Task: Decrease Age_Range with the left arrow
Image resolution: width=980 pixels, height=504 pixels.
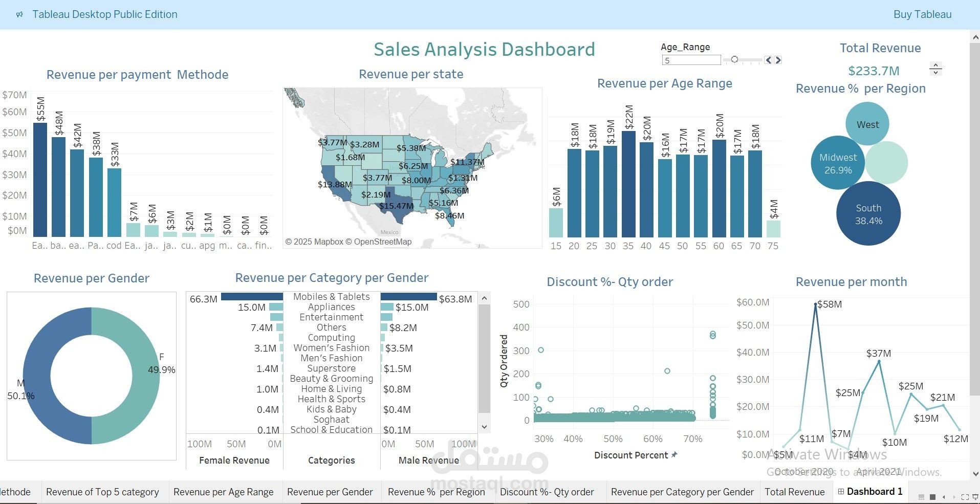Action: point(768,60)
